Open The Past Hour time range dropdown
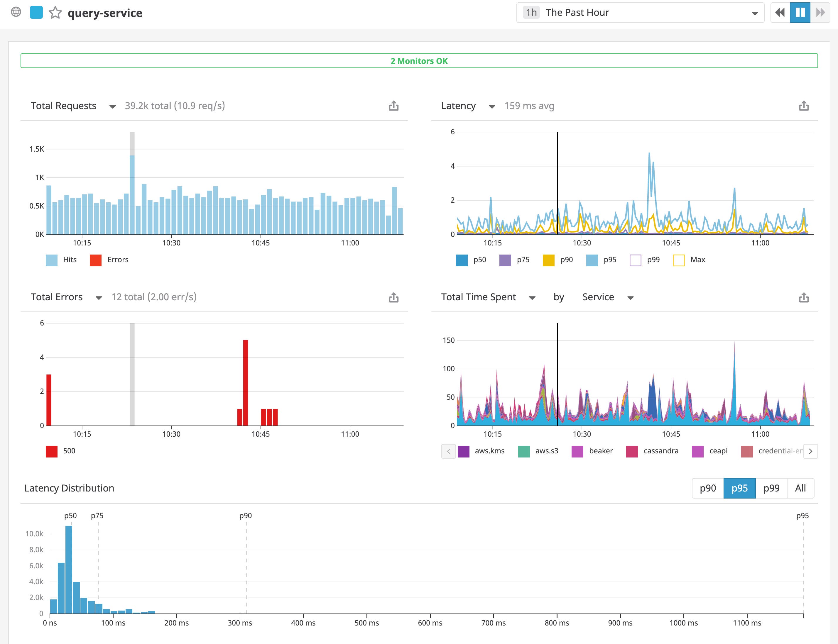The height and width of the screenshot is (644, 838). [x=754, y=12]
